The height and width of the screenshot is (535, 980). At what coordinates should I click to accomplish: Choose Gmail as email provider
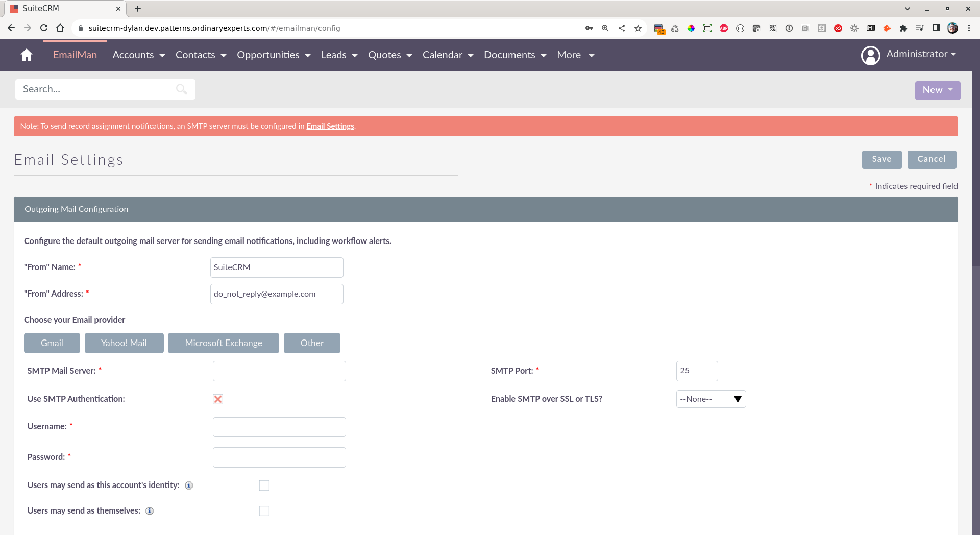pyautogui.click(x=52, y=343)
